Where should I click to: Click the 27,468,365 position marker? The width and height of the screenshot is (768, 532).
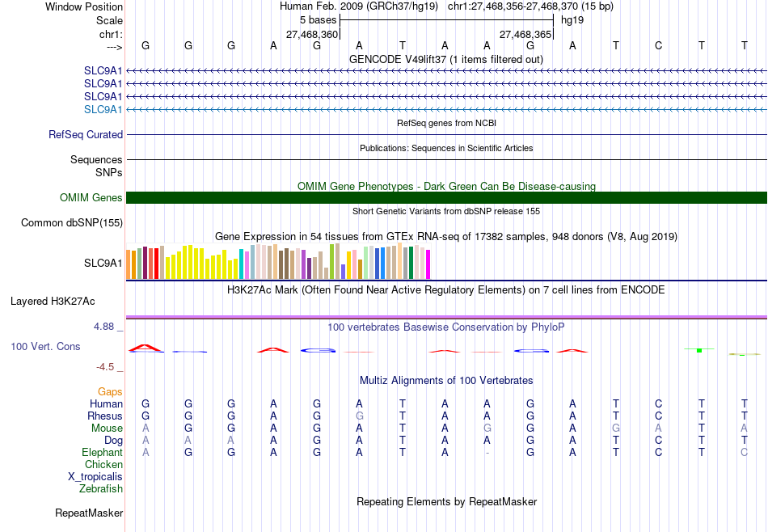coord(525,34)
